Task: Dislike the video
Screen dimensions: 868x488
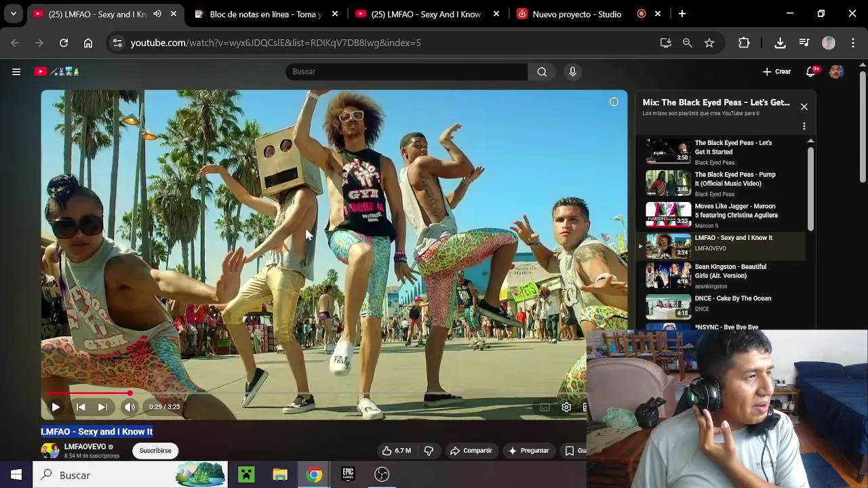Action: 429,450
